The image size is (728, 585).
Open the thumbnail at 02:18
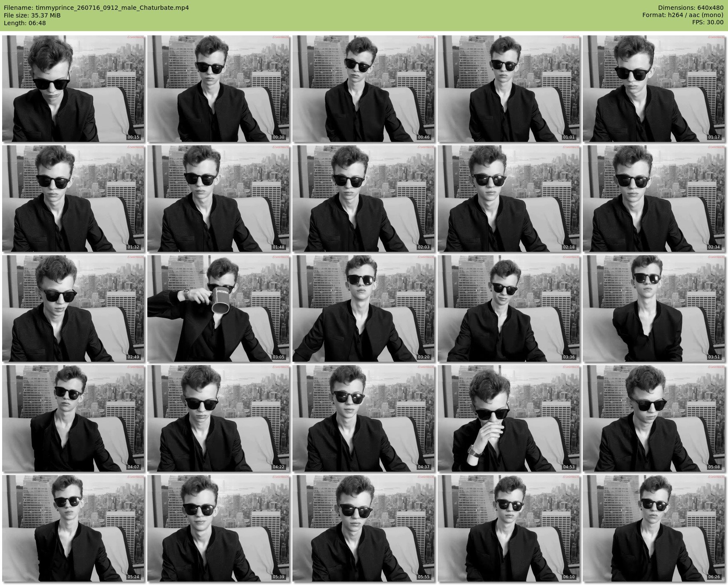(x=508, y=198)
